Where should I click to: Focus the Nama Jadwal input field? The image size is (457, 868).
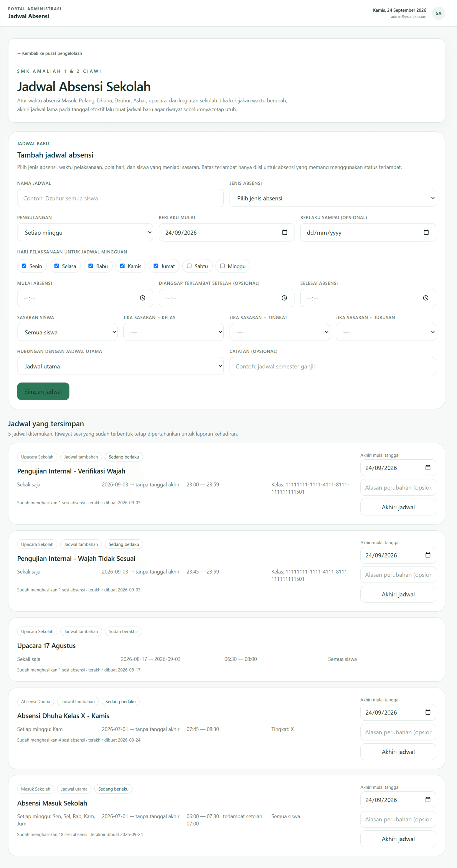[120, 198]
